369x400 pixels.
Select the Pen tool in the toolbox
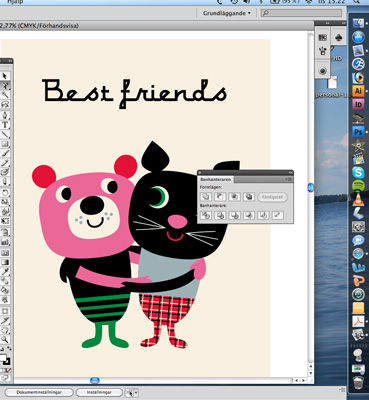(5, 116)
